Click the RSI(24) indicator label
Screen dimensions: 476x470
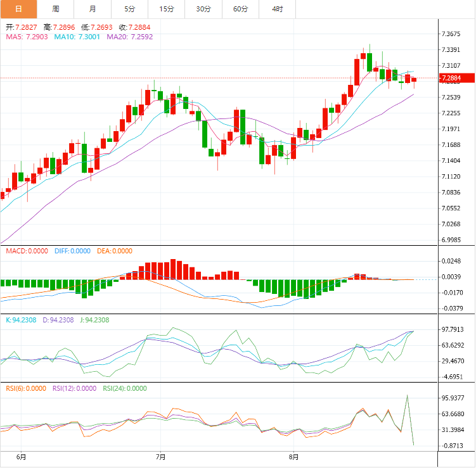point(125,389)
